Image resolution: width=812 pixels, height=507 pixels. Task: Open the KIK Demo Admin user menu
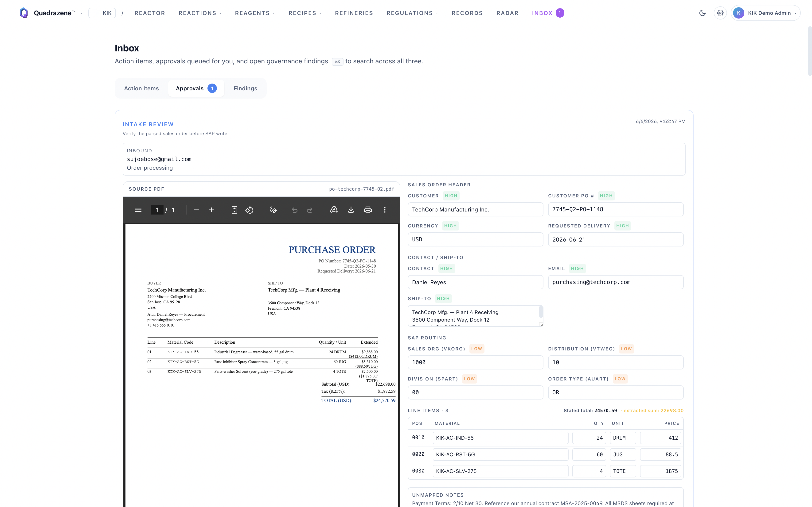766,13
